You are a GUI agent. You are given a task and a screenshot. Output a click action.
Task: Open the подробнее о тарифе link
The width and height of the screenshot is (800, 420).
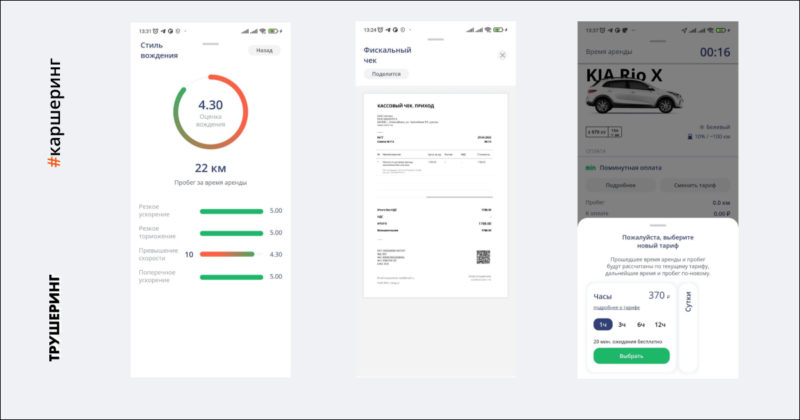pyautogui.click(x=616, y=307)
